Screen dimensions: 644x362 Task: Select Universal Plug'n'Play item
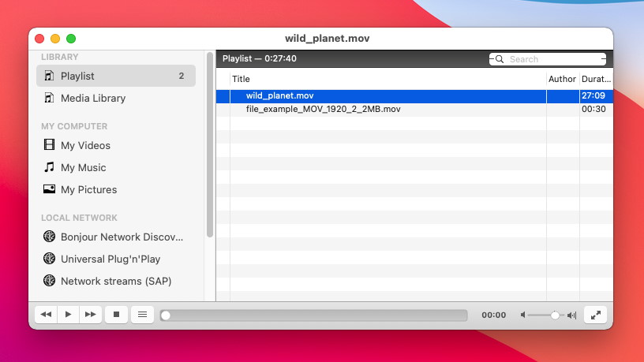(116, 259)
